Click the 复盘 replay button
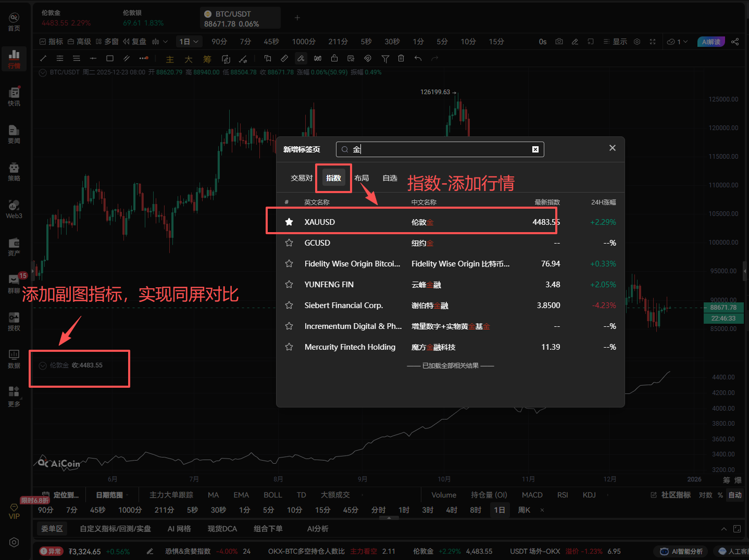749x560 pixels. (x=134, y=42)
